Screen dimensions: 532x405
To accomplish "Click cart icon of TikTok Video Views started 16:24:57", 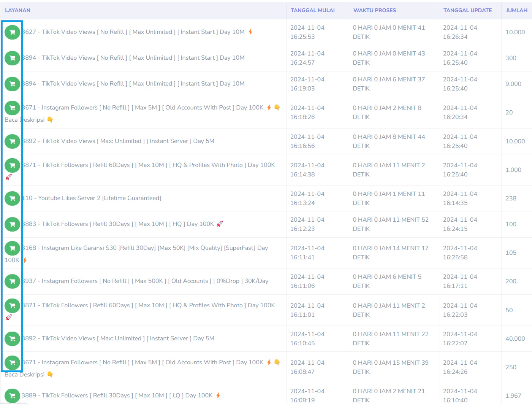I will 12,58.
